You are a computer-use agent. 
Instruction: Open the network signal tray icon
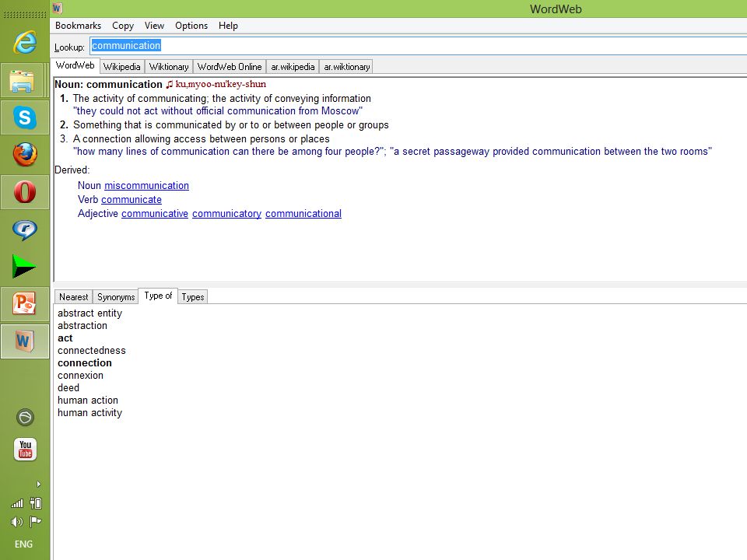pos(16,503)
